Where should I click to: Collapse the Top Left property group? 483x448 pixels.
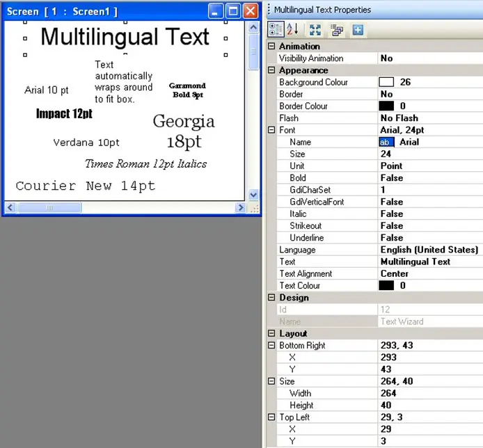[x=271, y=417]
